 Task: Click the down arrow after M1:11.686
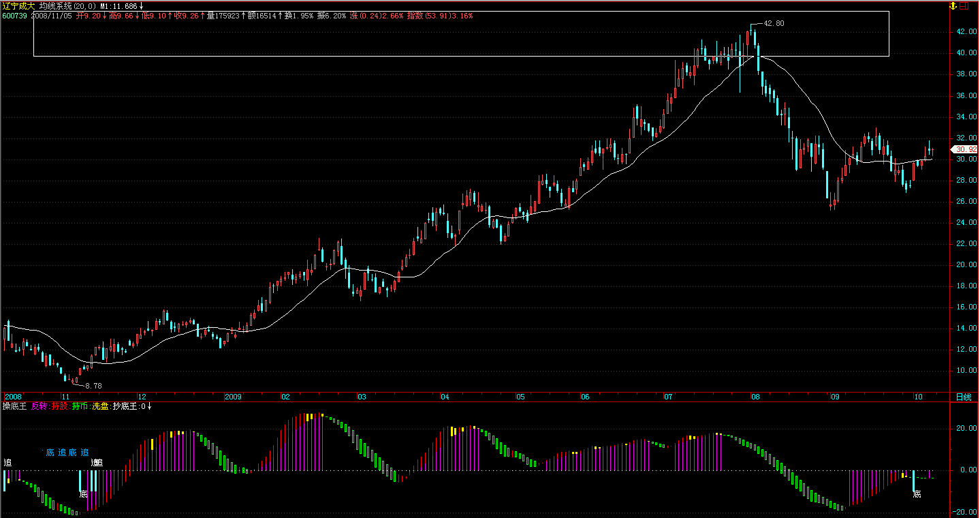click(x=141, y=6)
